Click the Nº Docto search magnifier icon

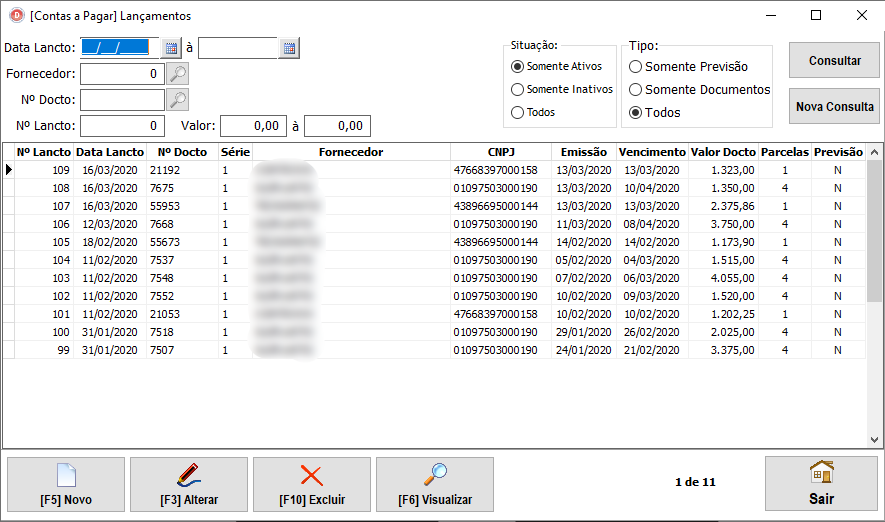tap(177, 100)
